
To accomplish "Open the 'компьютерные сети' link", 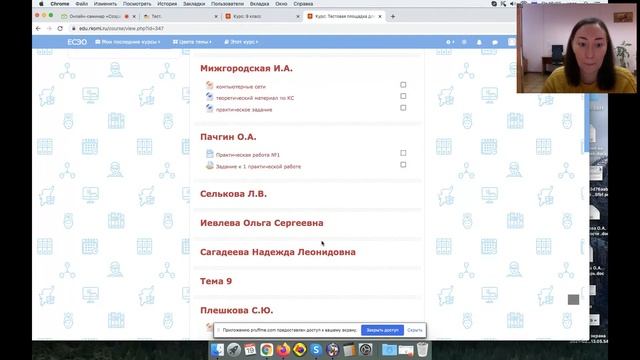I will tap(240, 87).
